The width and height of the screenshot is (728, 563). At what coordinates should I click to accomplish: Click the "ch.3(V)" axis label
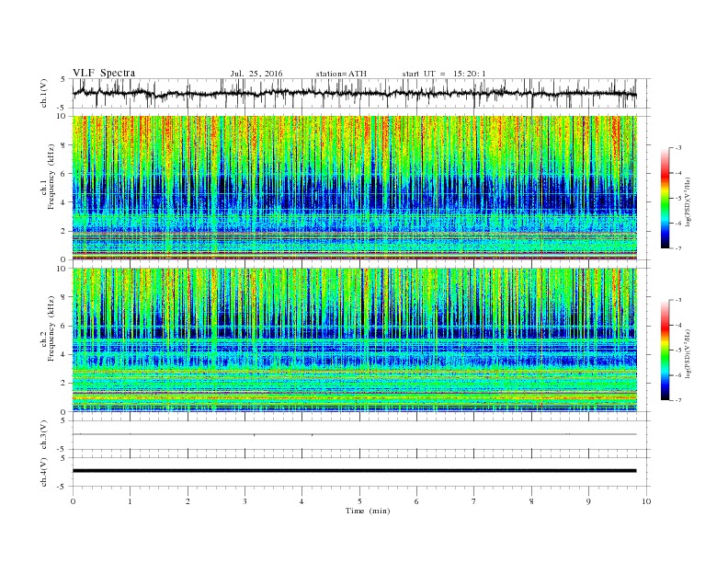pos(44,435)
